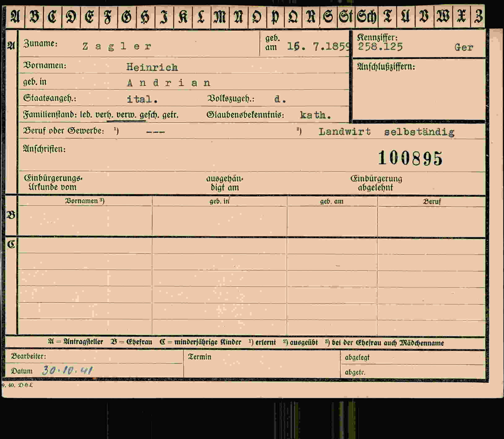Select the Volkszugeh. value 'd.'

pyautogui.click(x=280, y=99)
